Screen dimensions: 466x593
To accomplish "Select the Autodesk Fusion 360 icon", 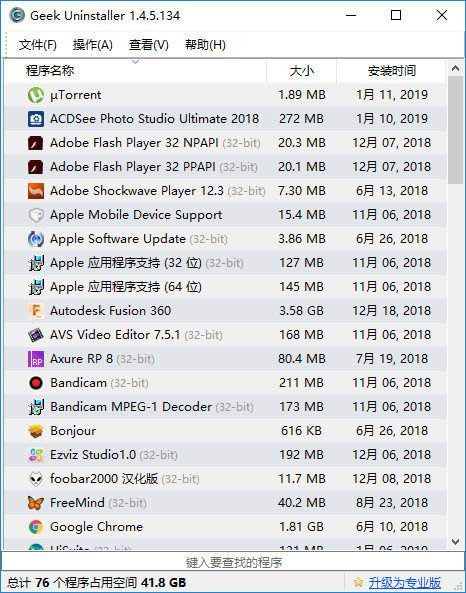I will [36, 311].
